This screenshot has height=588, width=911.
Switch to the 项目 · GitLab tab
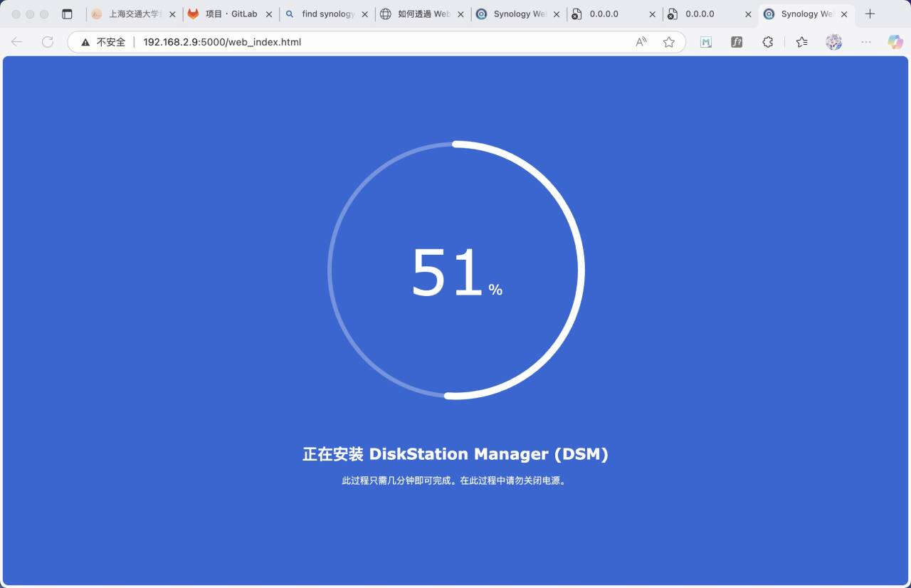click(x=231, y=14)
